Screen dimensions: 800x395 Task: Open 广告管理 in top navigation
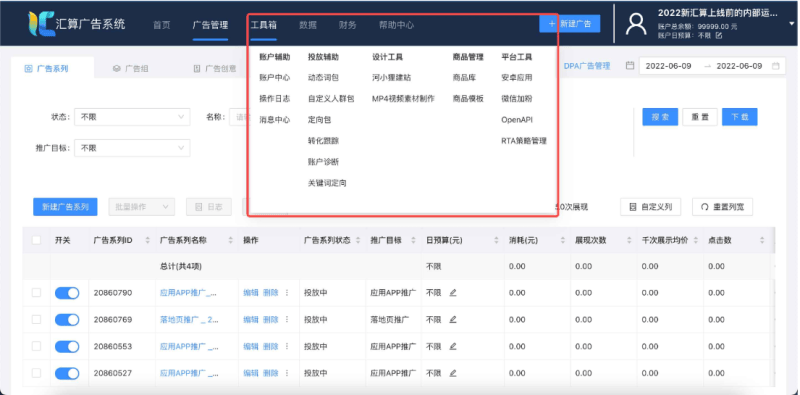click(210, 24)
